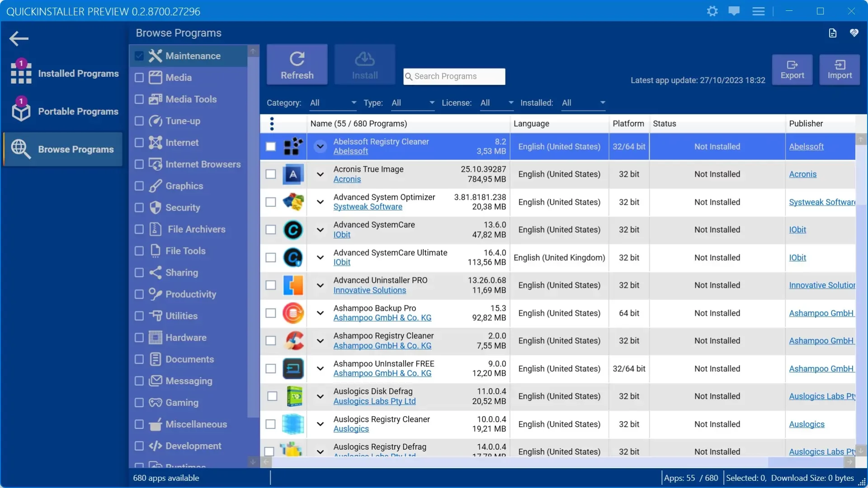The height and width of the screenshot is (488, 868).
Task: Click the magnifier icon in search box
Action: pyautogui.click(x=409, y=76)
